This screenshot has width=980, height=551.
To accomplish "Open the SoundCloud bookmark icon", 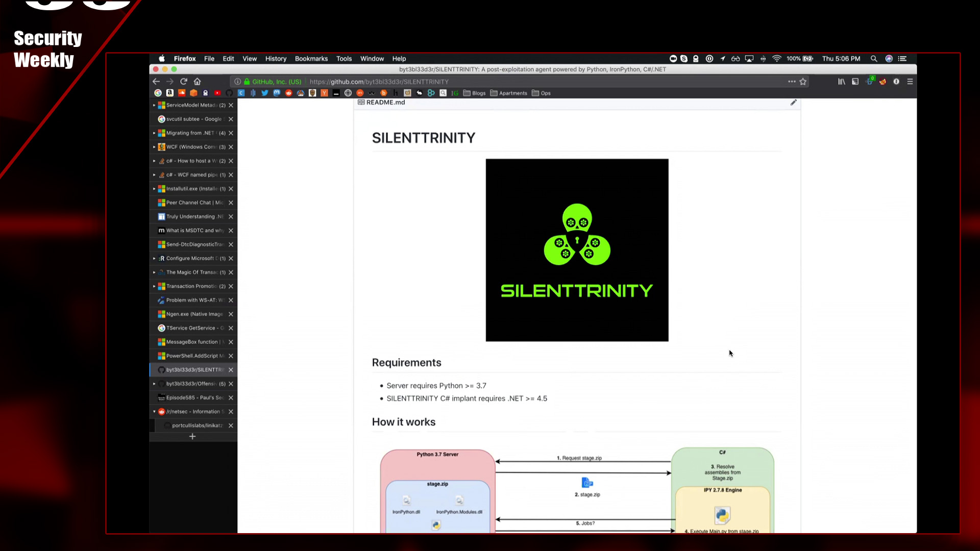I will point(182,93).
